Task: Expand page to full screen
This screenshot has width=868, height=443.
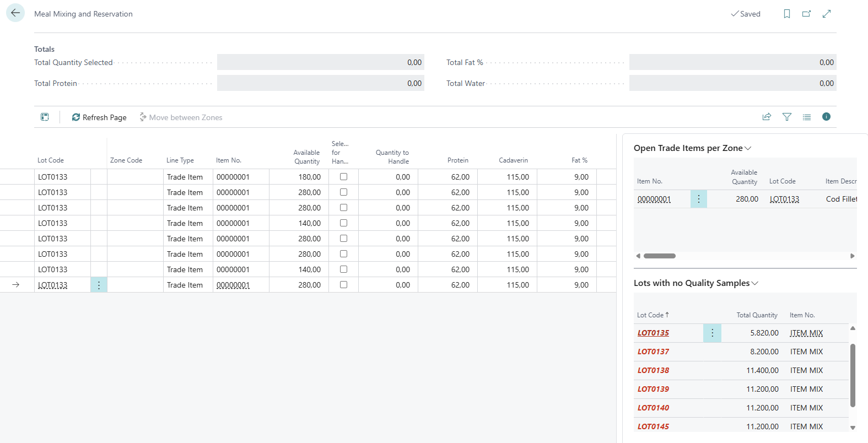Action: tap(826, 14)
